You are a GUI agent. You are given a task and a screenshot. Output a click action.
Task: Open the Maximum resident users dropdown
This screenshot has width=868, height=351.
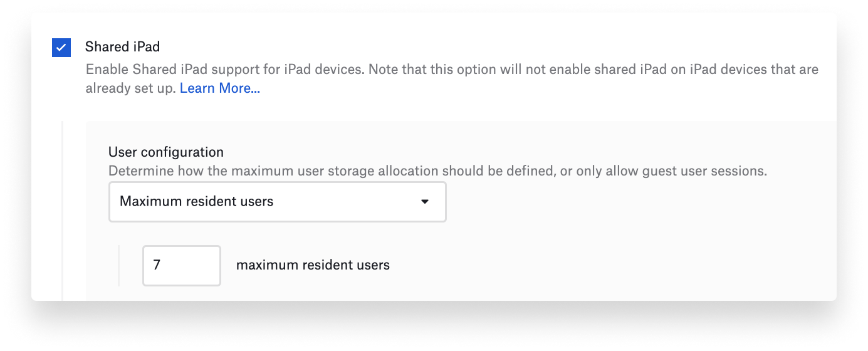[278, 202]
